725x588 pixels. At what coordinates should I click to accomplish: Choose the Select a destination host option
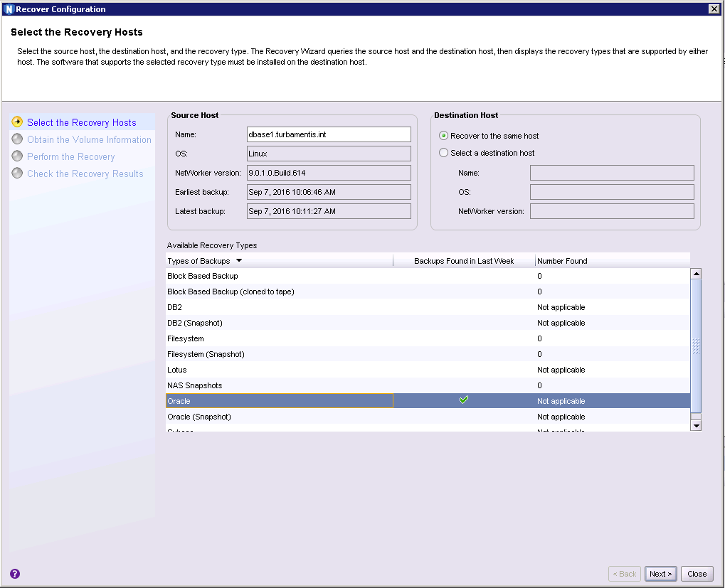tap(444, 153)
